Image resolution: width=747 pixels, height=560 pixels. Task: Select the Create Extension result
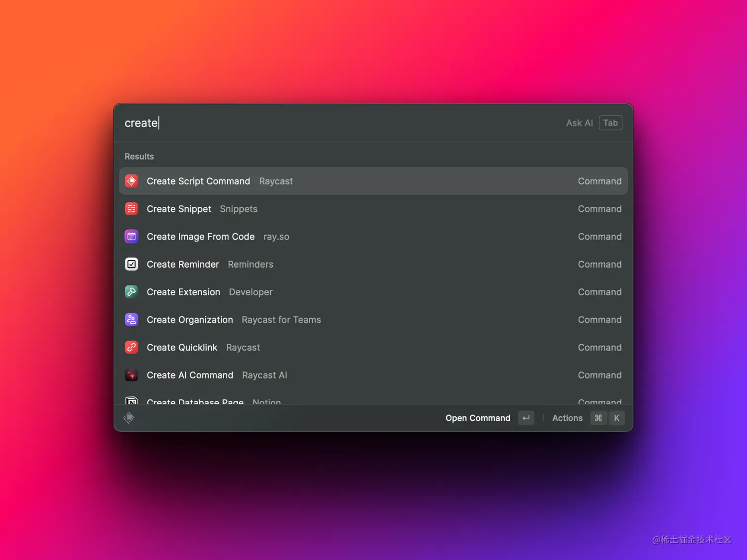click(373, 292)
